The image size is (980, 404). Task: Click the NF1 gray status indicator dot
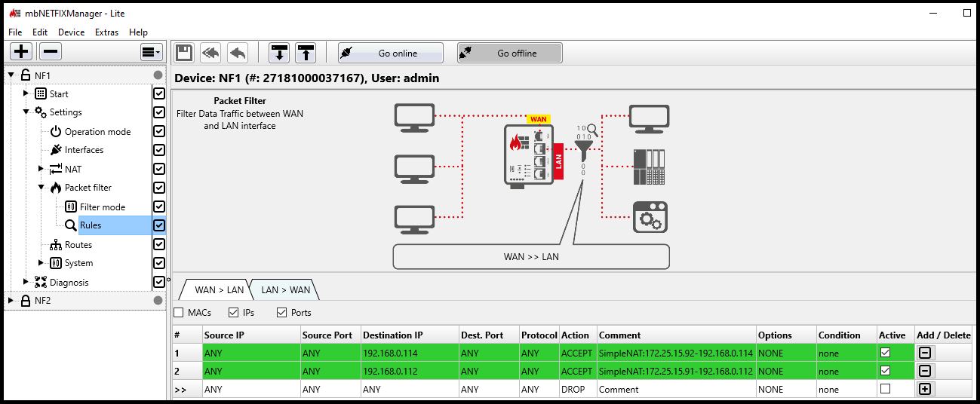(158, 75)
